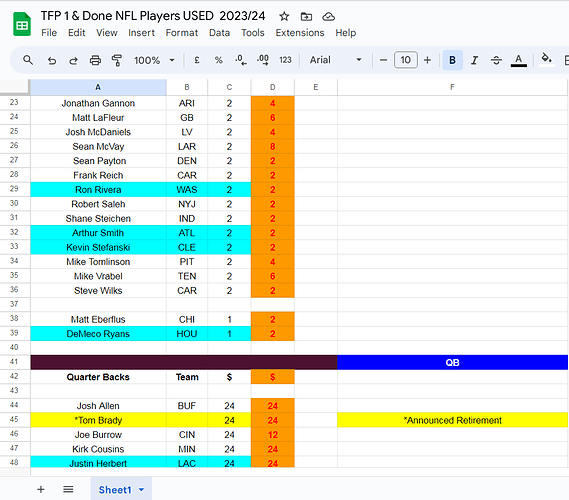Click the cell '*Tom Brady'
The width and height of the screenshot is (569, 500).
(x=98, y=420)
